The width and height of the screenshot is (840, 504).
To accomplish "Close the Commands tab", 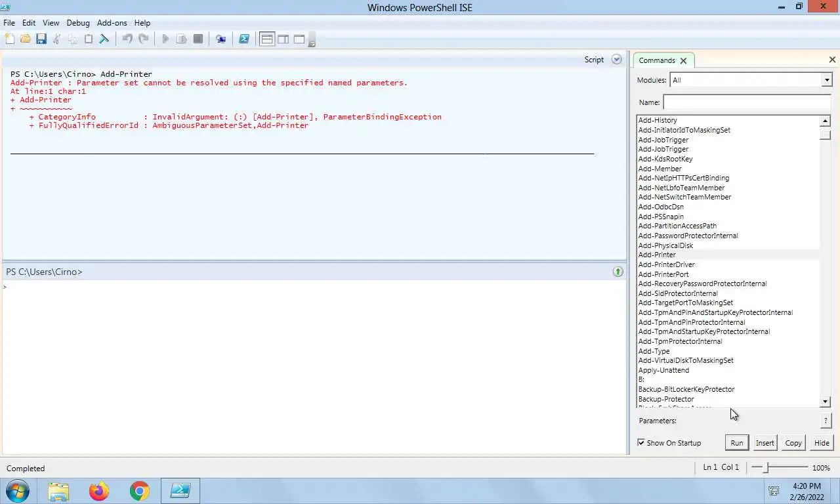I will 683,60.
